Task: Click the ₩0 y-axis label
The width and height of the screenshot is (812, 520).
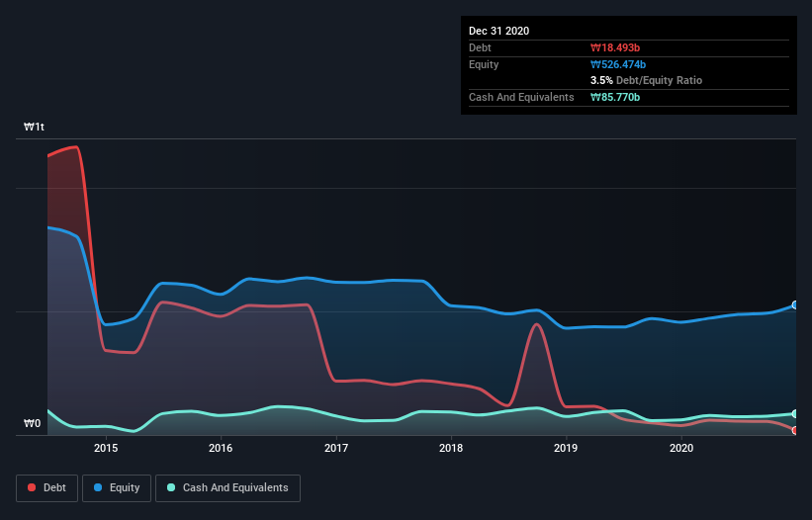Action: [x=32, y=423]
